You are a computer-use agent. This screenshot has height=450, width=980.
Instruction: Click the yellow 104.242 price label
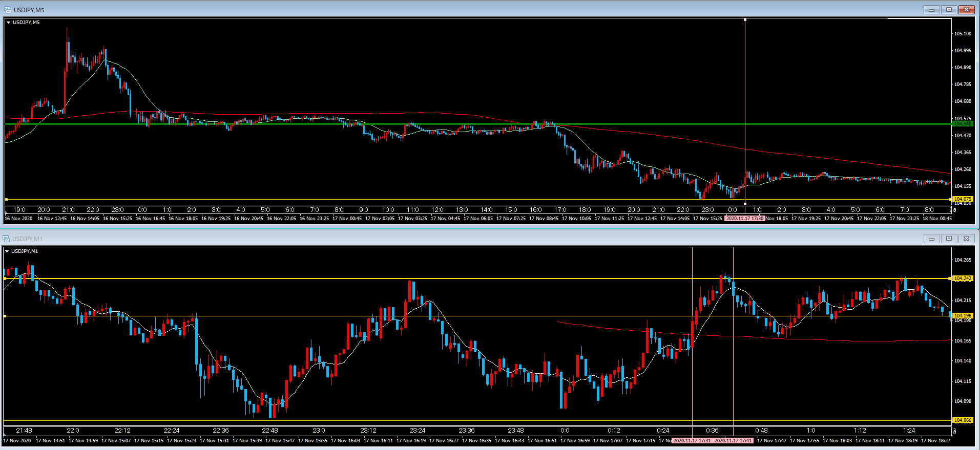click(x=962, y=278)
